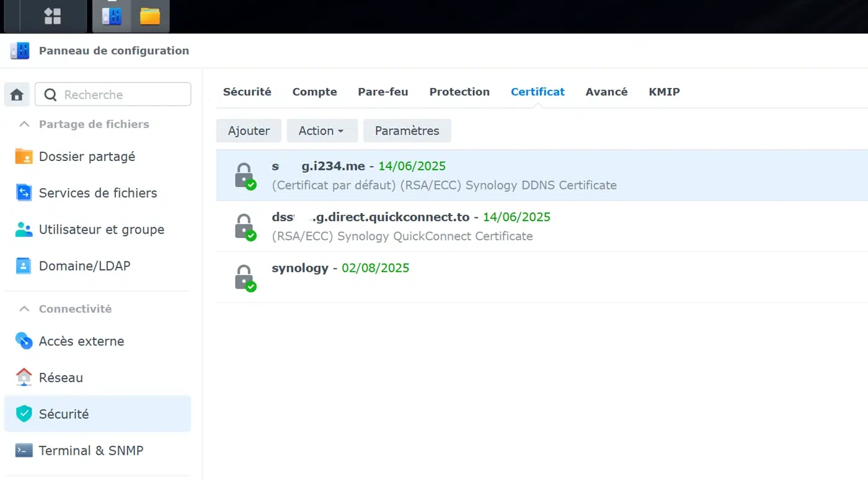Go to control panel home icon
The height and width of the screenshot is (480, 868).
point(17,95)
